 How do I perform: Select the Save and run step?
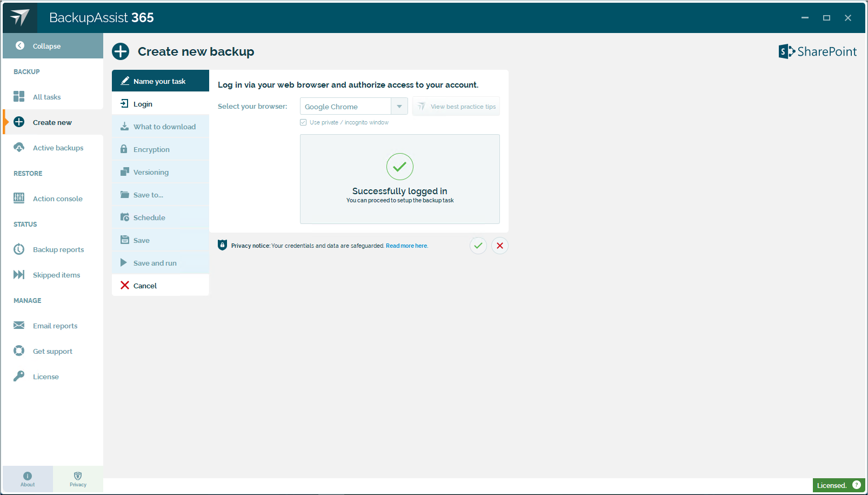tap(161, 263)
